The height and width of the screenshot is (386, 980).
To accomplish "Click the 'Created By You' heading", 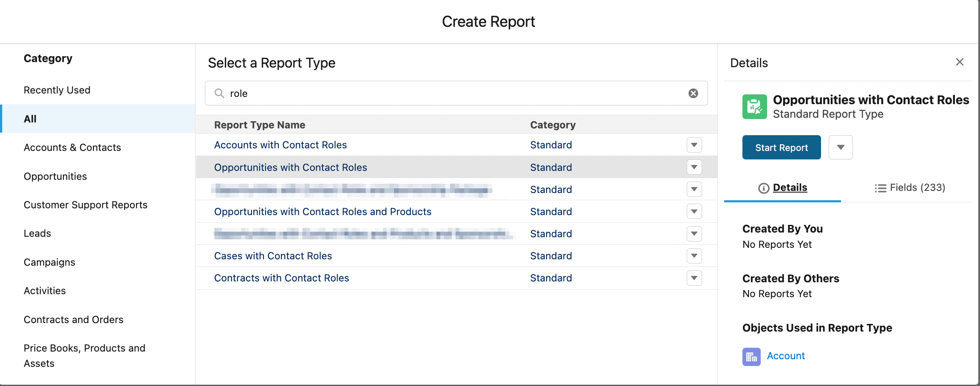I will (x=783, y=229).
